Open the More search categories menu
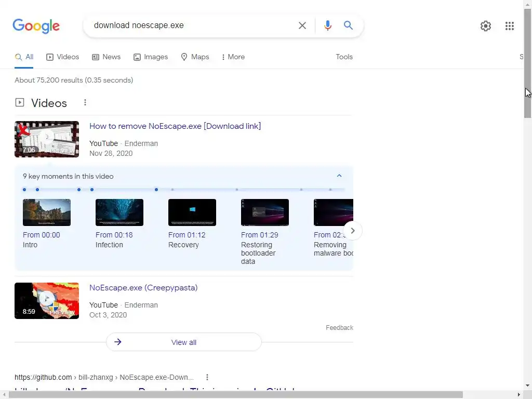 [233, 57]
